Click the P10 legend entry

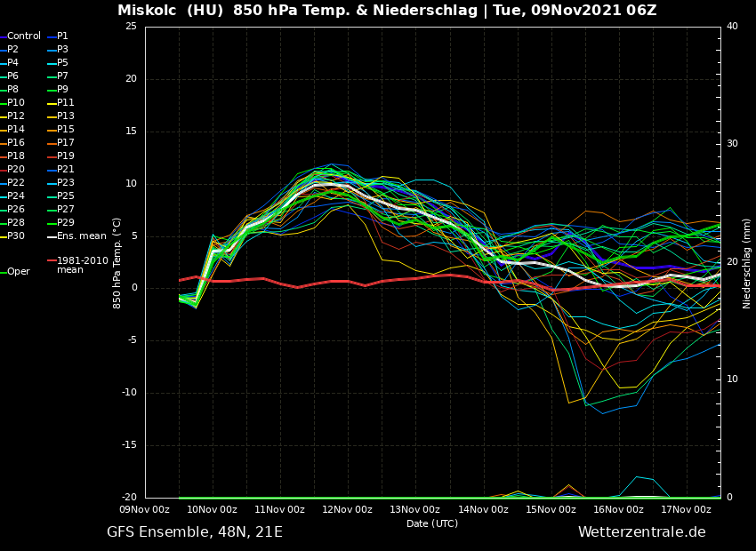[x=16, y=103]
